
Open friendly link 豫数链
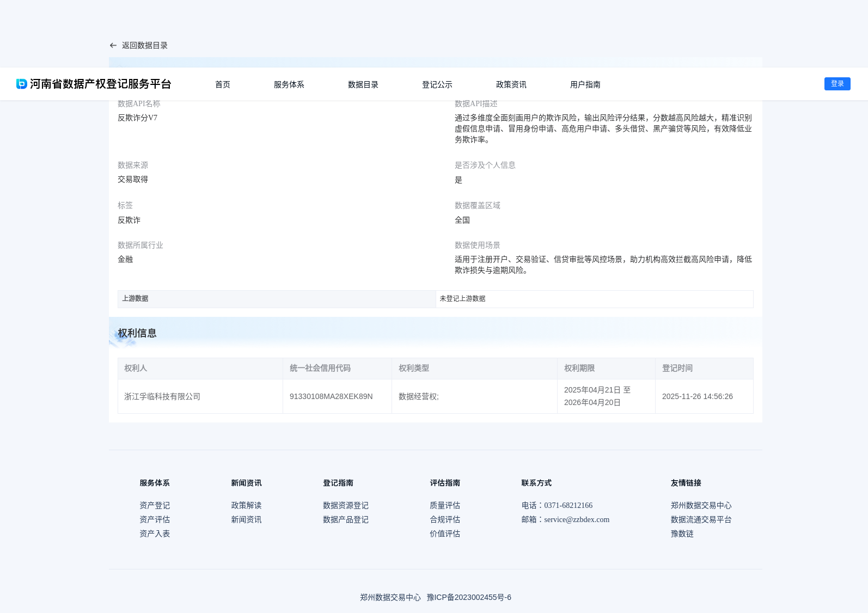(682, 534)
